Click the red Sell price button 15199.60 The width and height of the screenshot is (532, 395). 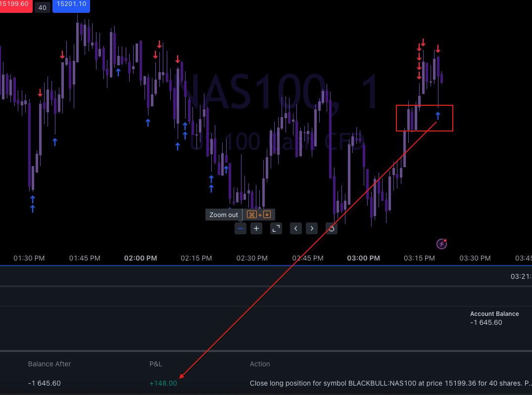[x=15, y=6]
